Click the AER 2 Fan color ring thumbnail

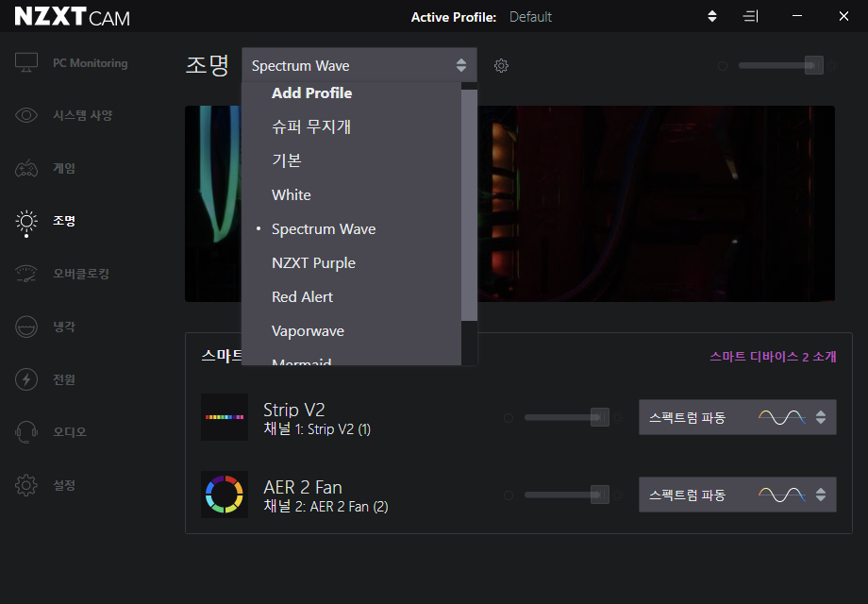coord(225,495)
